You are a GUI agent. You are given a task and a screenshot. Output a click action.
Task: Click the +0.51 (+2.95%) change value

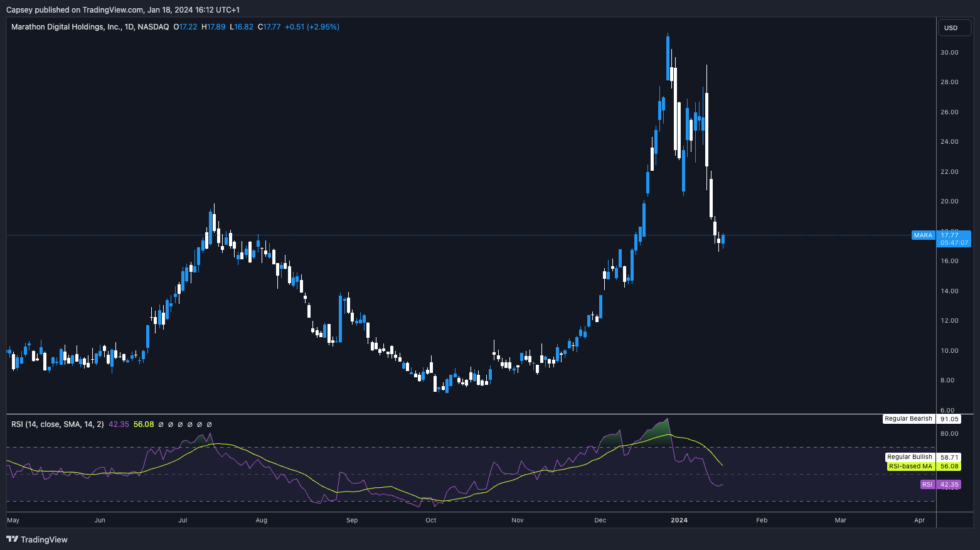[x=312, y=27]
